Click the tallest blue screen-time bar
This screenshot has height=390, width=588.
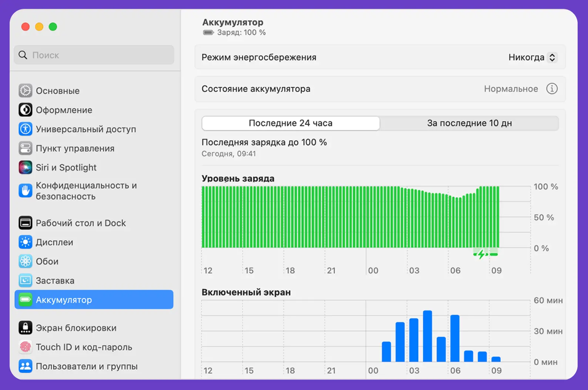pos(428,336)
